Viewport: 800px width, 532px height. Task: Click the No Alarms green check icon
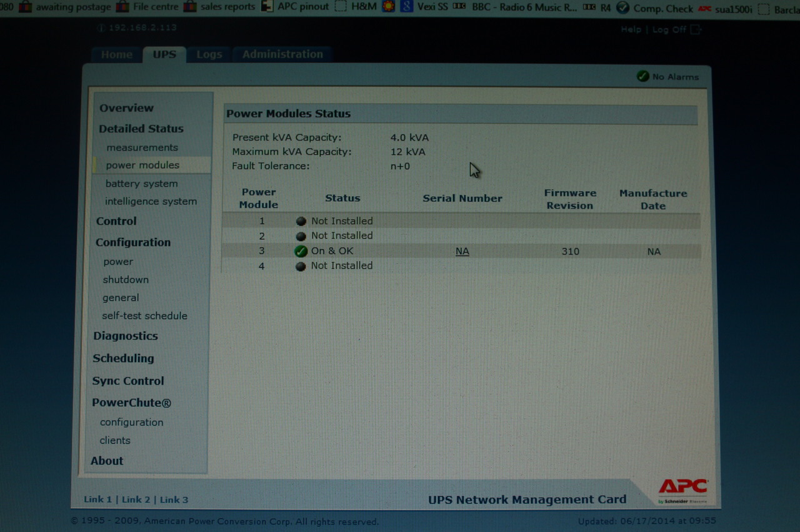[x=642, y=76]
